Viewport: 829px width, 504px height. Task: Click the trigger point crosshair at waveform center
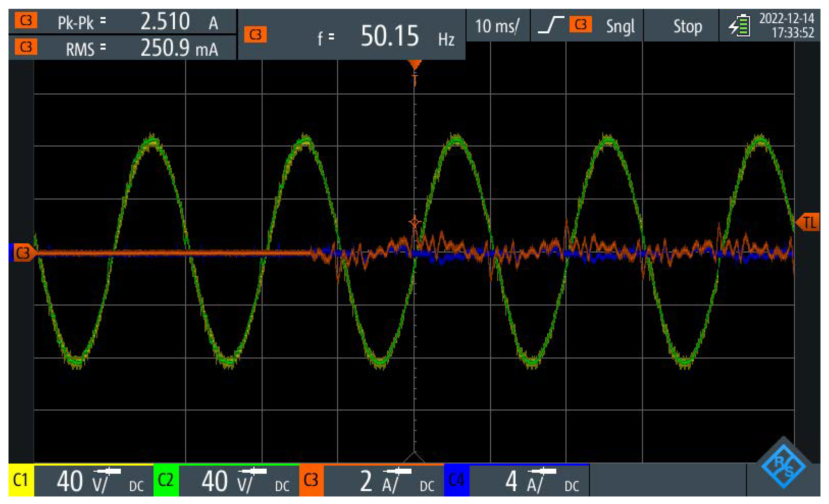(414, 222)
